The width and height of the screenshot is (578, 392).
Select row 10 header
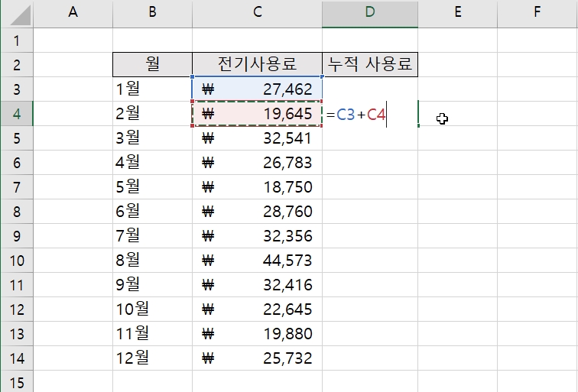[17, 261]
